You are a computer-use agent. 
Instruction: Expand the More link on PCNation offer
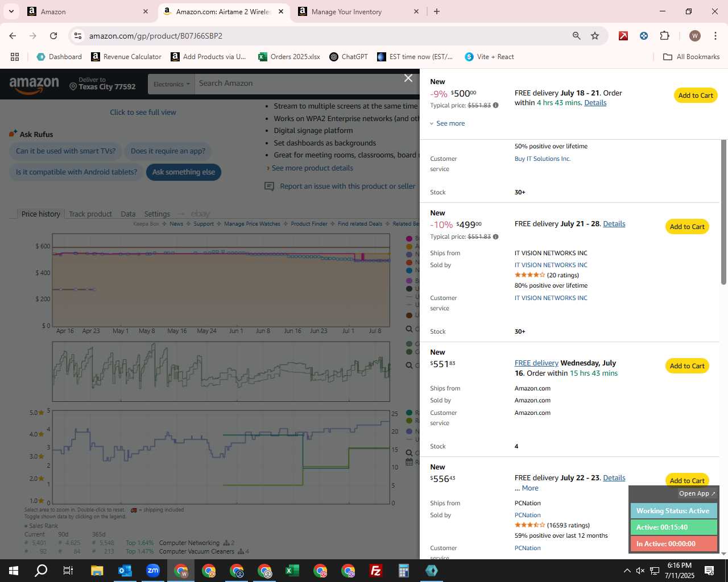(x=530, y=488)
